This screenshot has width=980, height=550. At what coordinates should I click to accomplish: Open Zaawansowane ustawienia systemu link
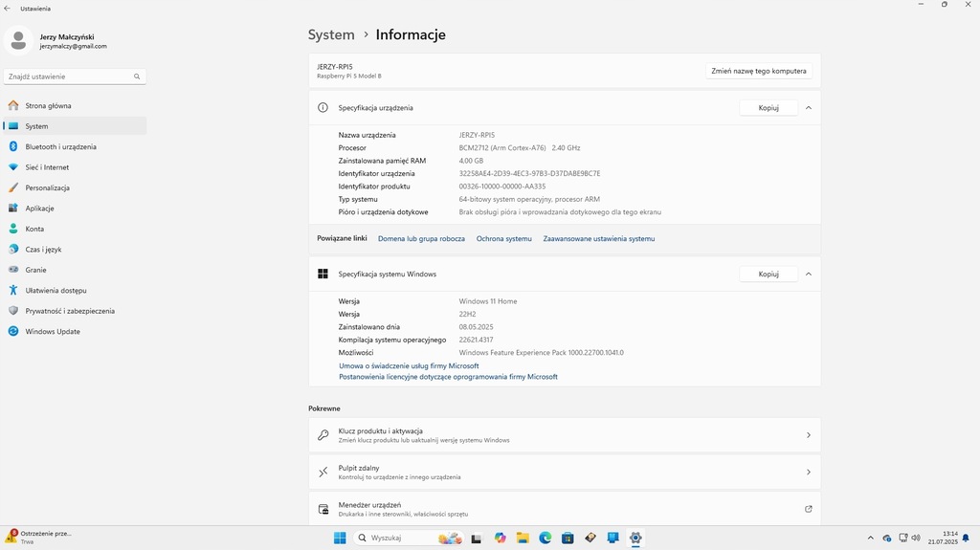pos(598,238)
